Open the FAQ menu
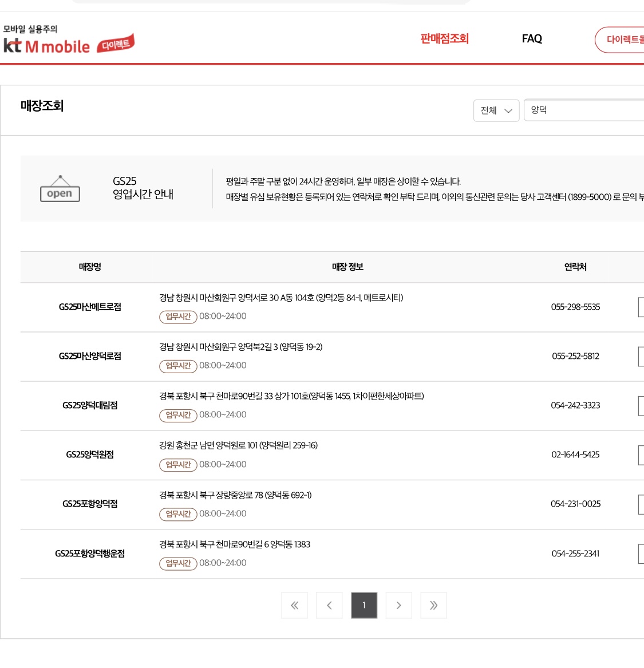 [x=532, y=39]
